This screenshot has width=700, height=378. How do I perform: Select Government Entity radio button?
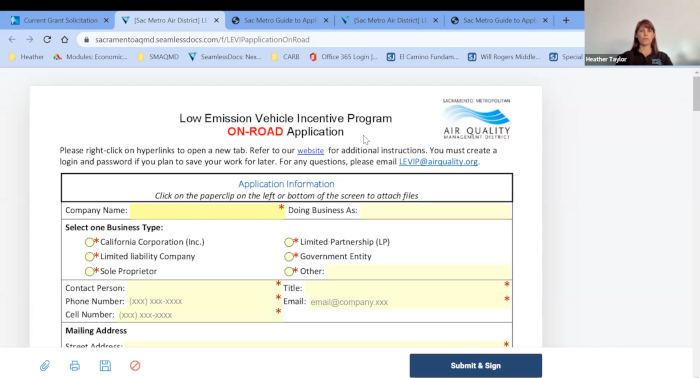[x=289, y=257]
